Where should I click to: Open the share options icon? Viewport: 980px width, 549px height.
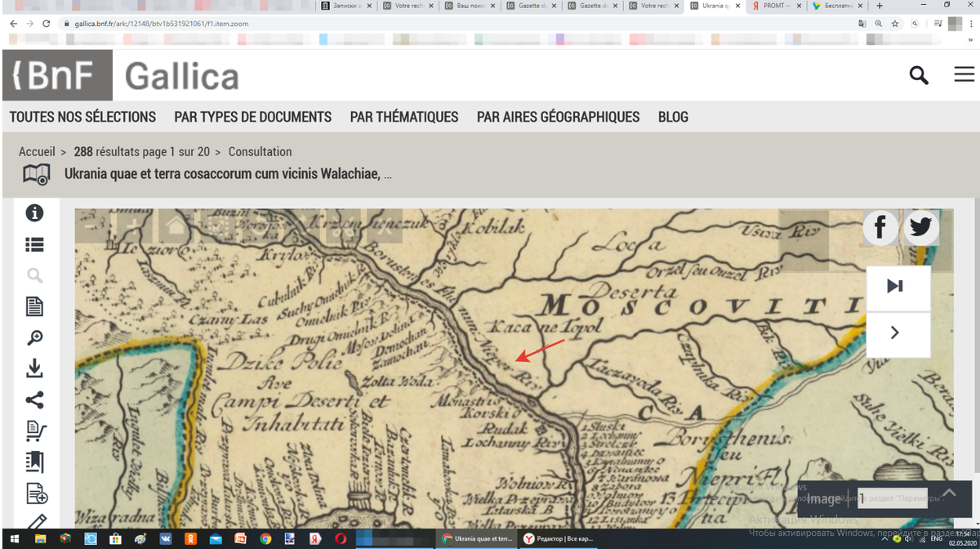[34, 400]
